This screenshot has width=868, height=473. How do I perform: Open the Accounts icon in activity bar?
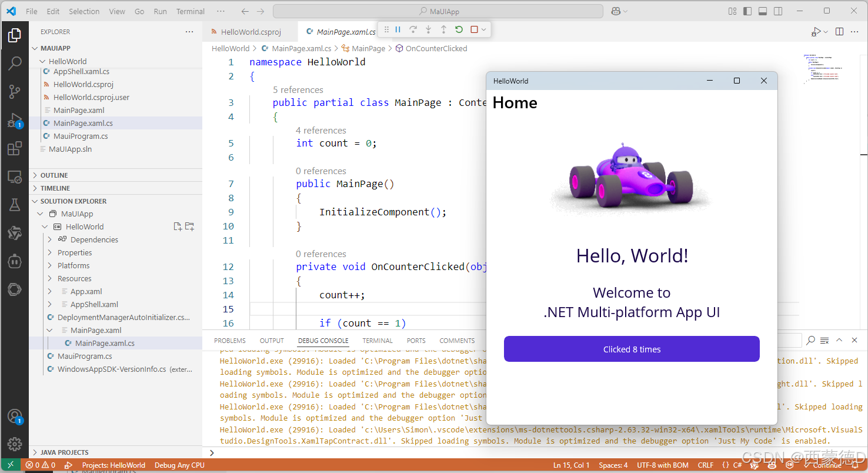click(15, 417)
